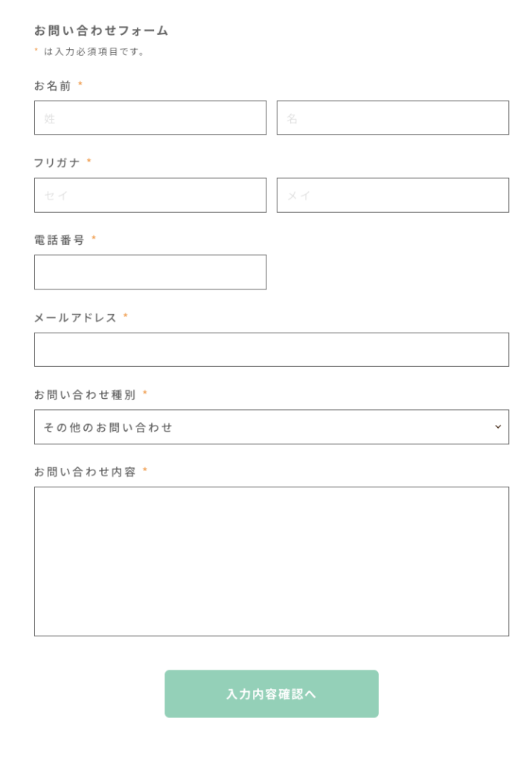This screenshot has width=532, height=762.
Task: Click the は入力必須項目です note text
Action: [x=94, y=51]
